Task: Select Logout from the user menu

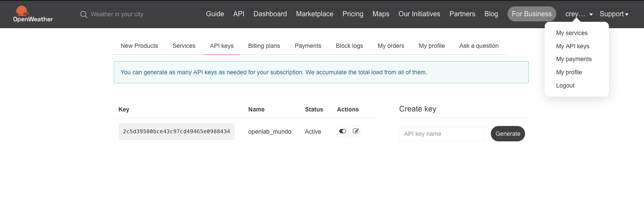Action: point(565,85)
